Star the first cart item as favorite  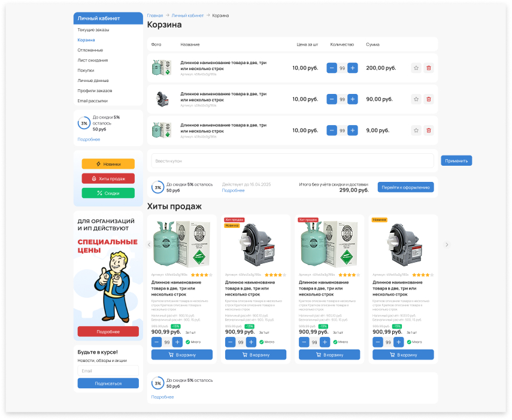tap(416, 68)
